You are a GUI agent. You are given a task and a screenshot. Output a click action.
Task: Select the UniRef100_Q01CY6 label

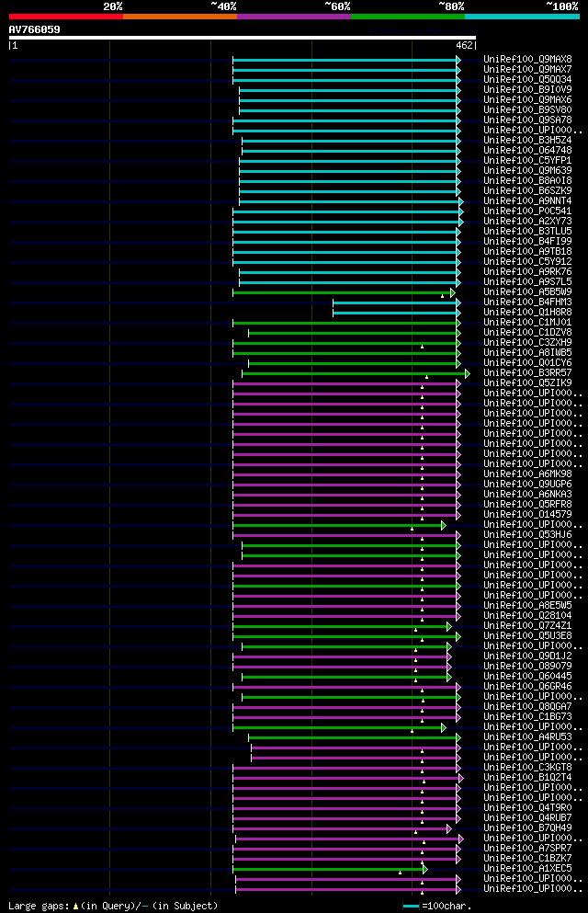point(527,363)
